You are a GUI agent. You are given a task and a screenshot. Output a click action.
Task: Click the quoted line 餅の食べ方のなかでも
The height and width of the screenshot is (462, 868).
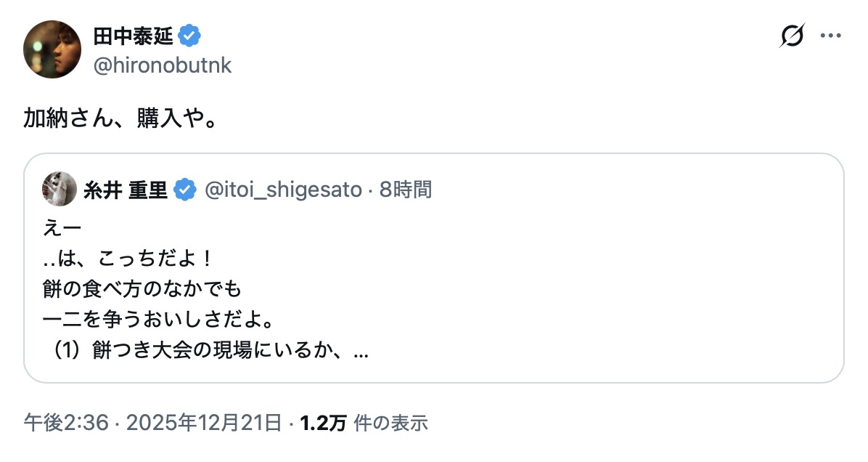point(142,289)
